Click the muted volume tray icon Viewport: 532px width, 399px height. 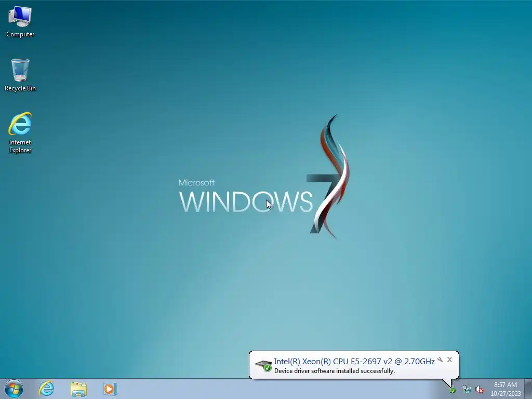tap(480, 390)
